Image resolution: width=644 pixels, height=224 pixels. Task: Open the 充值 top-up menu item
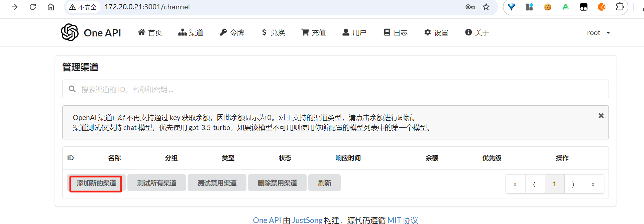pos(313,32)
